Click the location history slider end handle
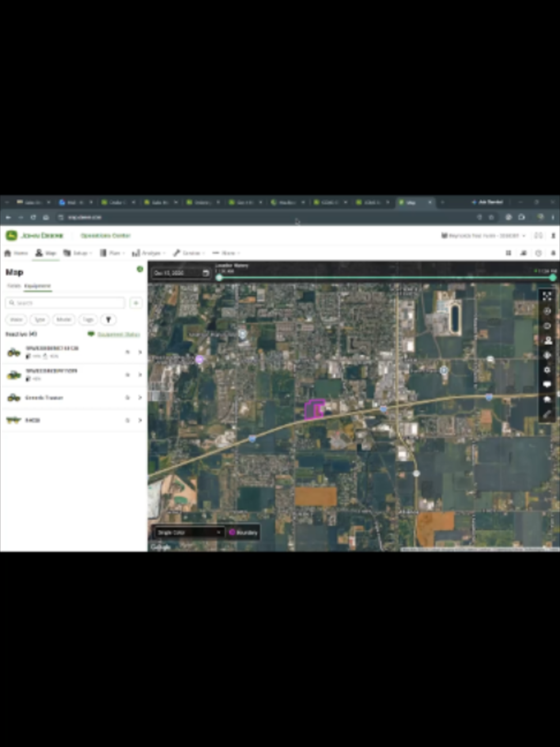 click(x=553, y=278)
